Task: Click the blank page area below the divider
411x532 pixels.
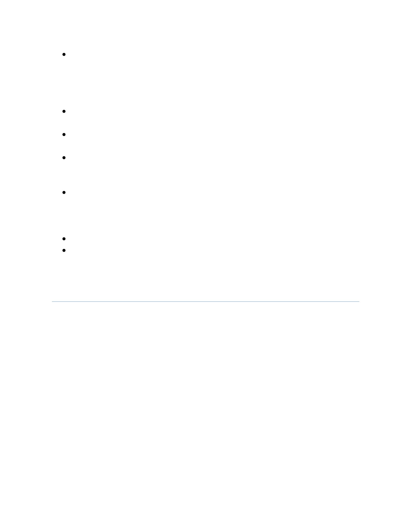Action: point(205,415)
